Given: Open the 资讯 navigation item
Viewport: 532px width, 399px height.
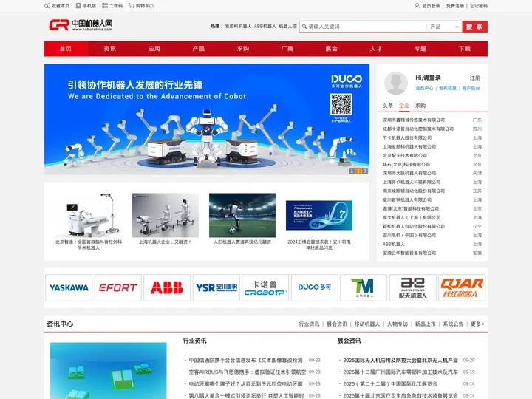Looking at the screenshot, I should click(110, 49).
